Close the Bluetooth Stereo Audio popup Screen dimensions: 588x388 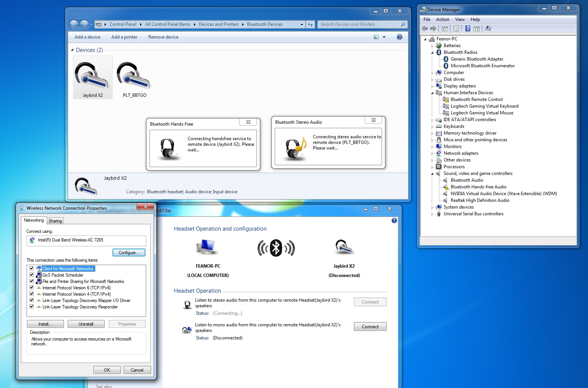(x=373, y=120)
